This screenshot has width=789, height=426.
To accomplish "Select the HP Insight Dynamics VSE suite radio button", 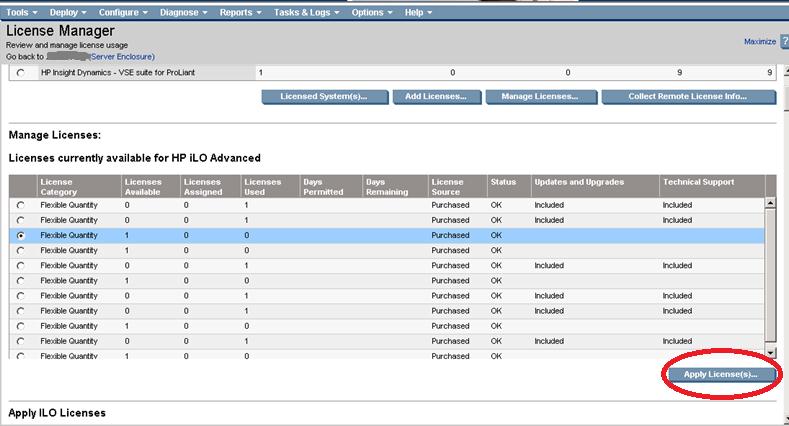I will [x=21, y=73].
